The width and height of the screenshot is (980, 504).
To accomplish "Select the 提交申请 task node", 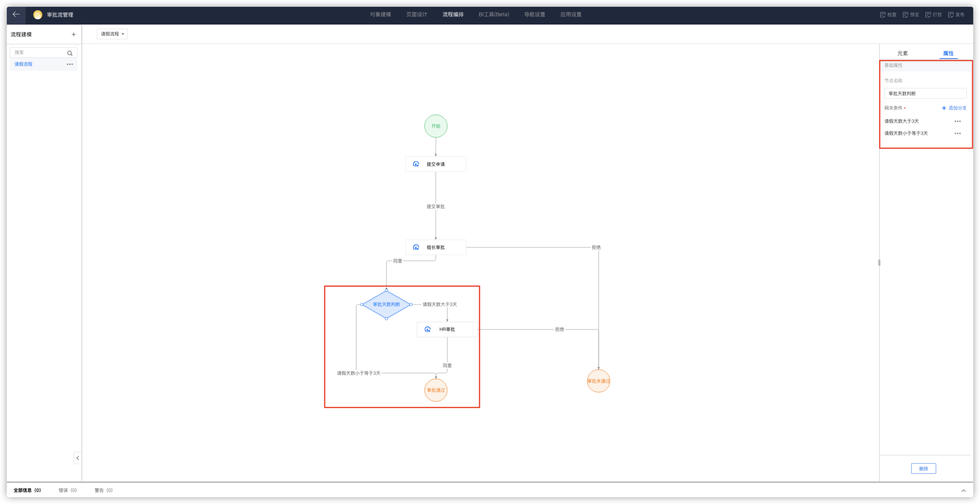I will (x=436, y=164).
